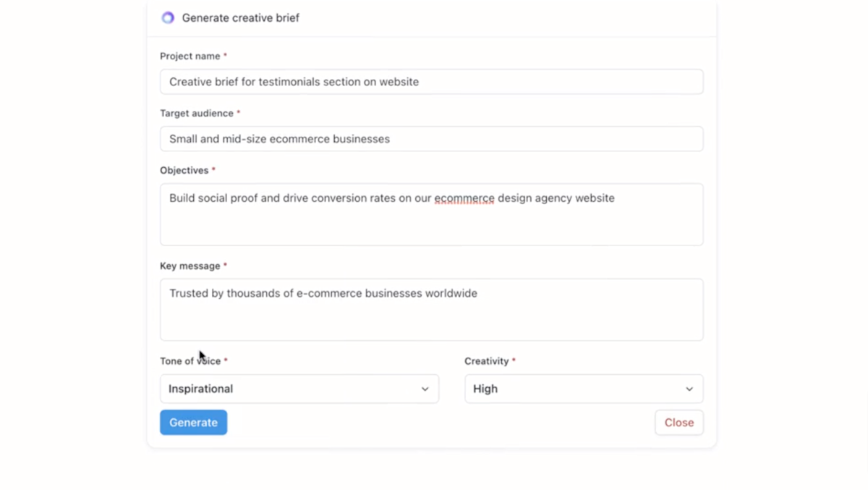Image resolution: width=868 pixels, height=490 pixels.
Task: Select the High creativity value
Action: 485,389
